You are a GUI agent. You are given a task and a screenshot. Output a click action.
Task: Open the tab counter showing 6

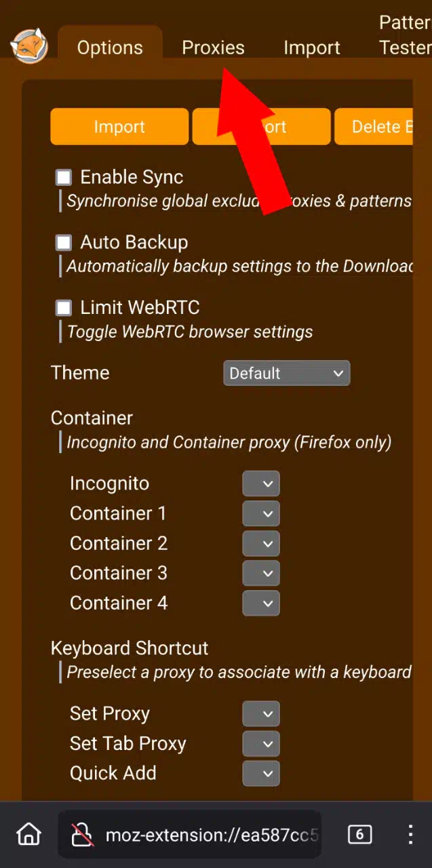(359, 834)
